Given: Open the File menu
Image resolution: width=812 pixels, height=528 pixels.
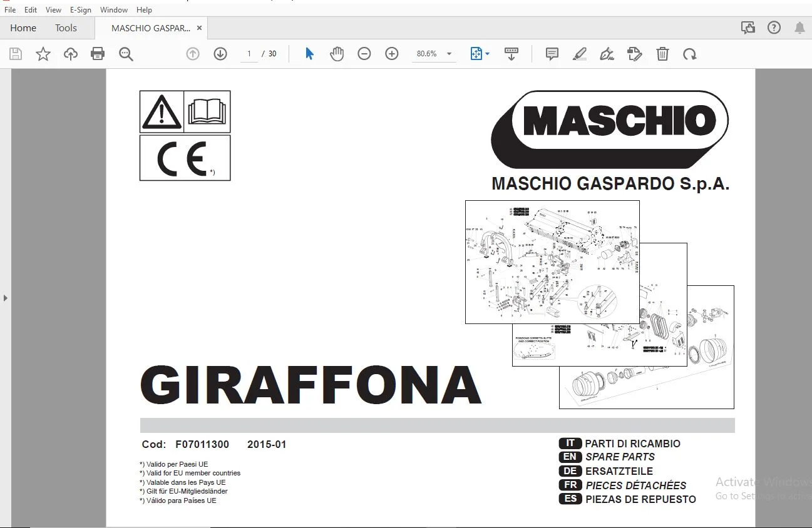Looking at the screenshot, I should (10, 10).
